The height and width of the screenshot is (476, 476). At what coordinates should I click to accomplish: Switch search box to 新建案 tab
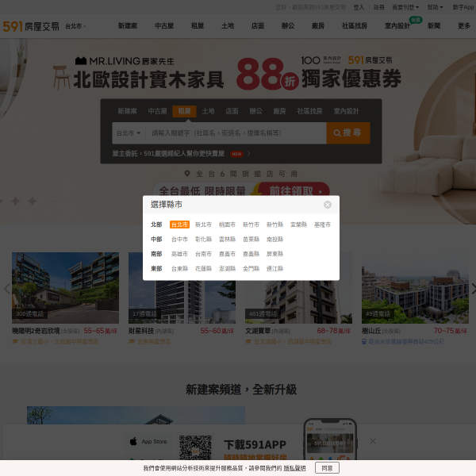click(127, 111)
